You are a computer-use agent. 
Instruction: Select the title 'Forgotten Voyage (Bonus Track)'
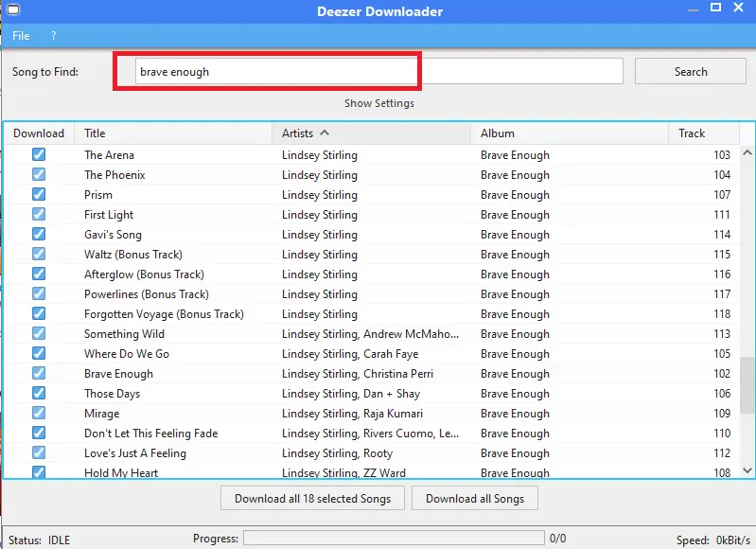click(x=164, y=314)
